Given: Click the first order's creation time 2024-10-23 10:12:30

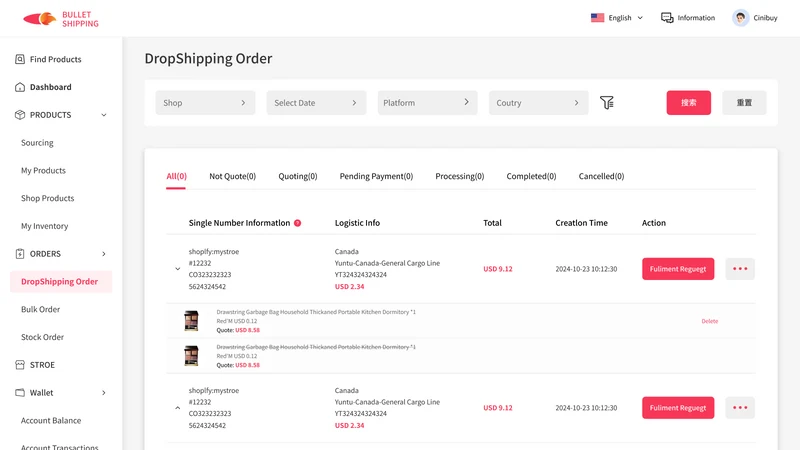Looking at the screenshot, I should tap(586, 269).
